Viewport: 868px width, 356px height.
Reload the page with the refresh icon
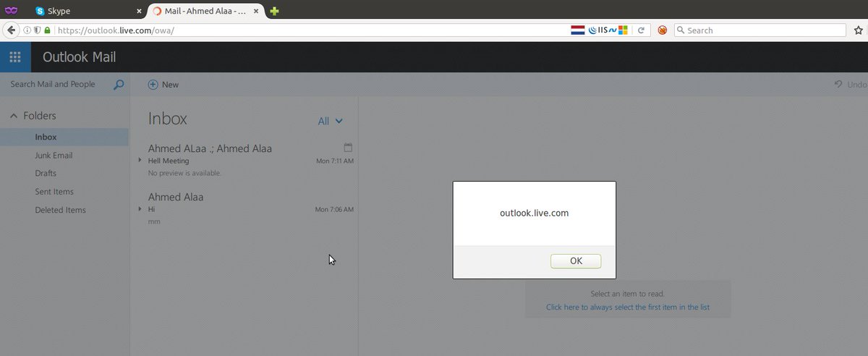pyautogui.click(x=641, y=30)
